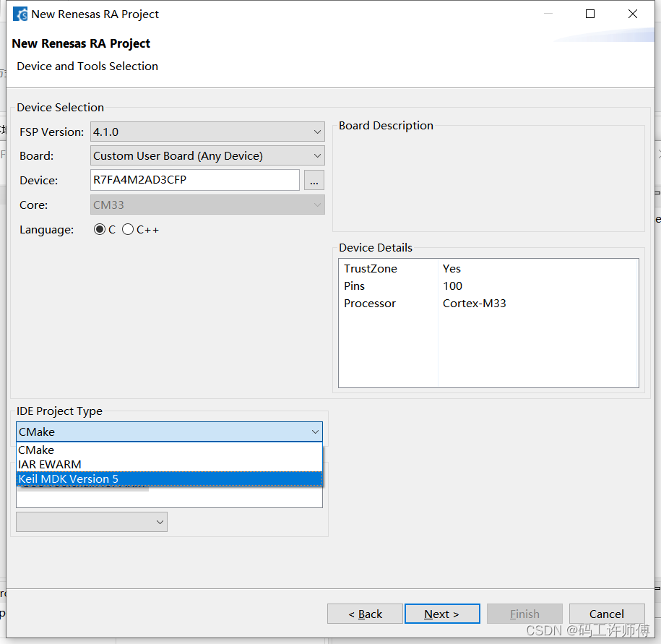Cancel the new project wizard

607,614
